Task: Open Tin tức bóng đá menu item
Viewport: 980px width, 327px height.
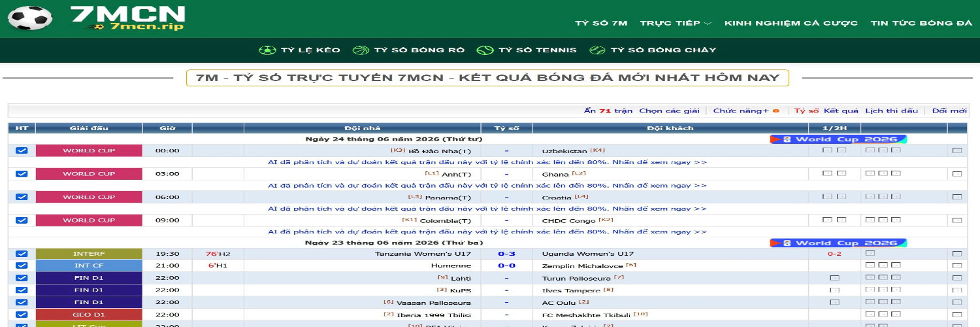Action: click(x=922, y=23)
